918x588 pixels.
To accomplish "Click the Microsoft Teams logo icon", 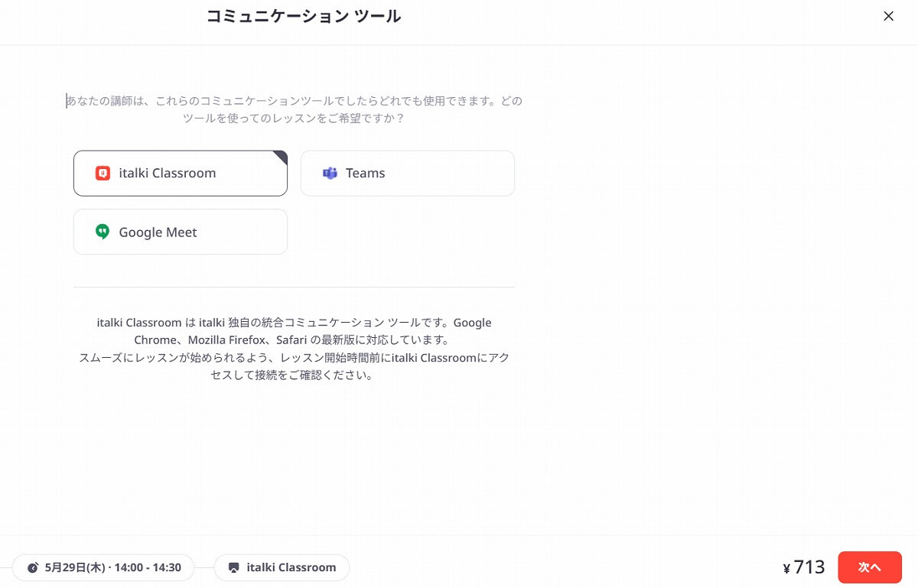I will 330,173.
